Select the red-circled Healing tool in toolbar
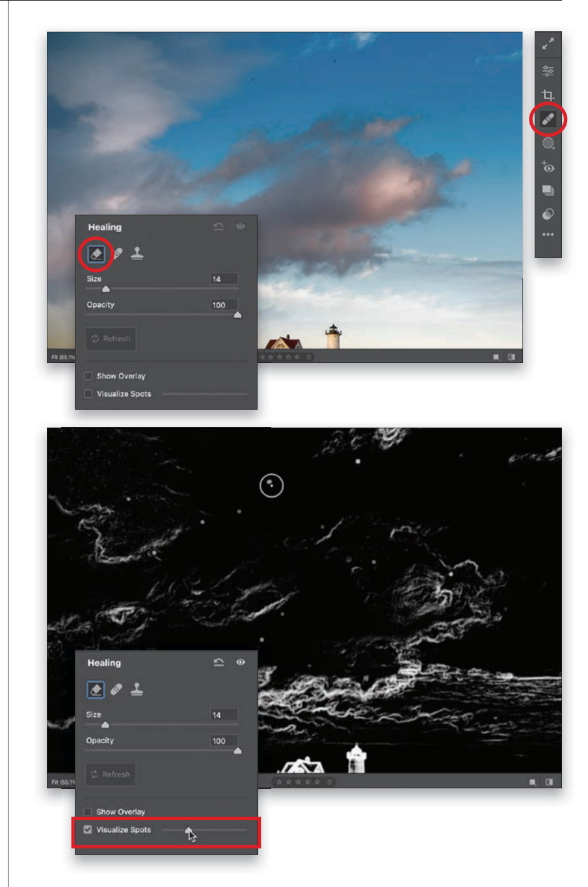The height and width of the screenshot is (887, 588). point(548,120)
